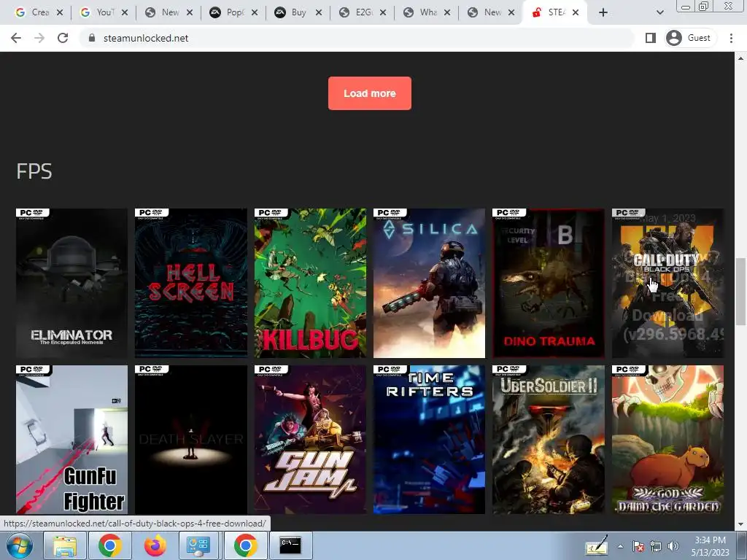The image size is (747, 560).
Task: Open the Gun Jam game cover
Action: tap(310, 440)
